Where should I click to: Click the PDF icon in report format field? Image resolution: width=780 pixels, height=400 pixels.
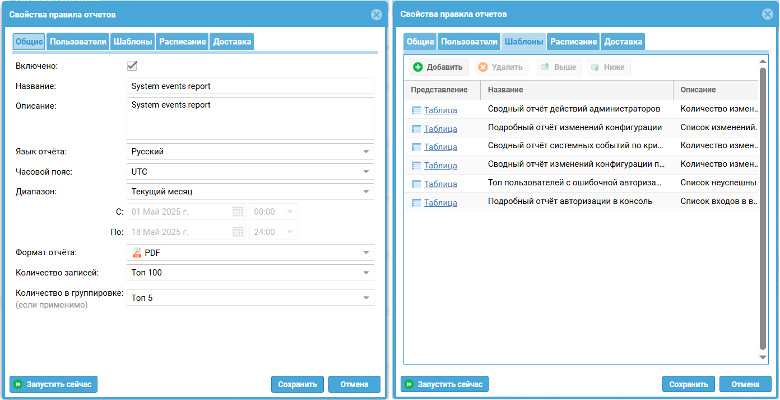coord(137,253)
